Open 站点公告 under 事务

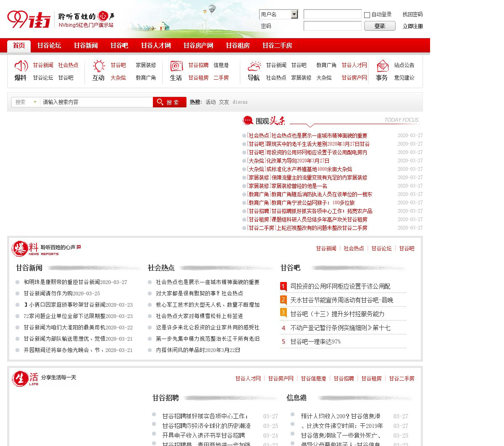click(x=404, y=65)
